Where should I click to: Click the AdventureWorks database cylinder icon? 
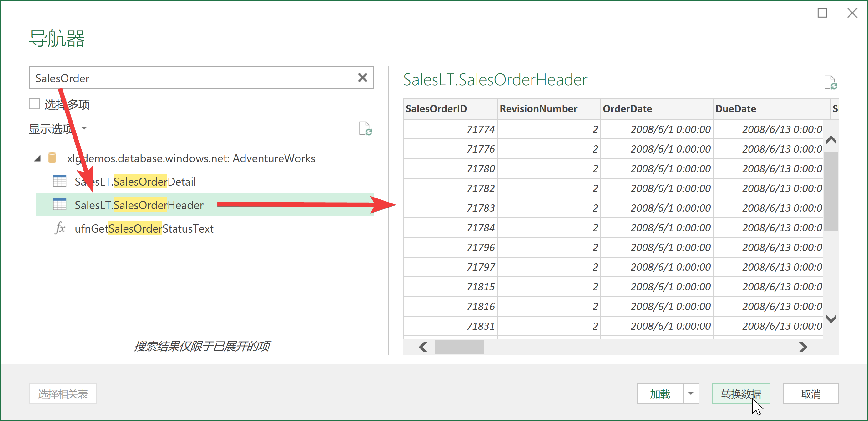point(52,158)
